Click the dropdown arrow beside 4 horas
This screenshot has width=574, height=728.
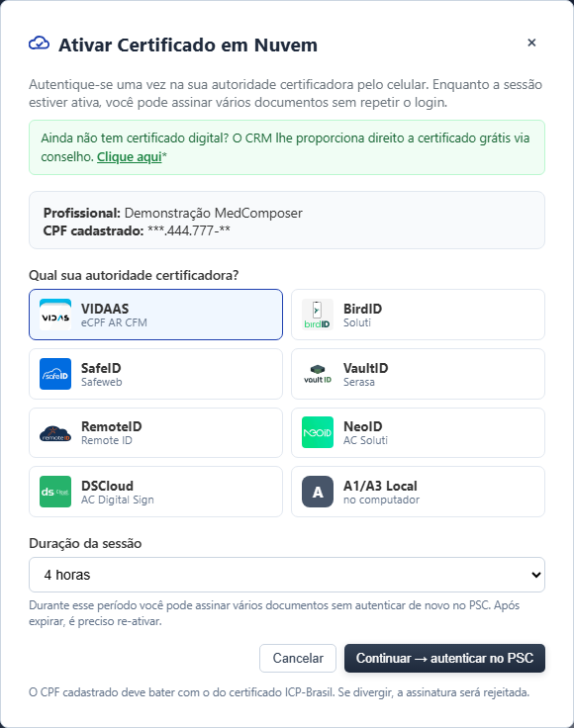coord(536,575)
